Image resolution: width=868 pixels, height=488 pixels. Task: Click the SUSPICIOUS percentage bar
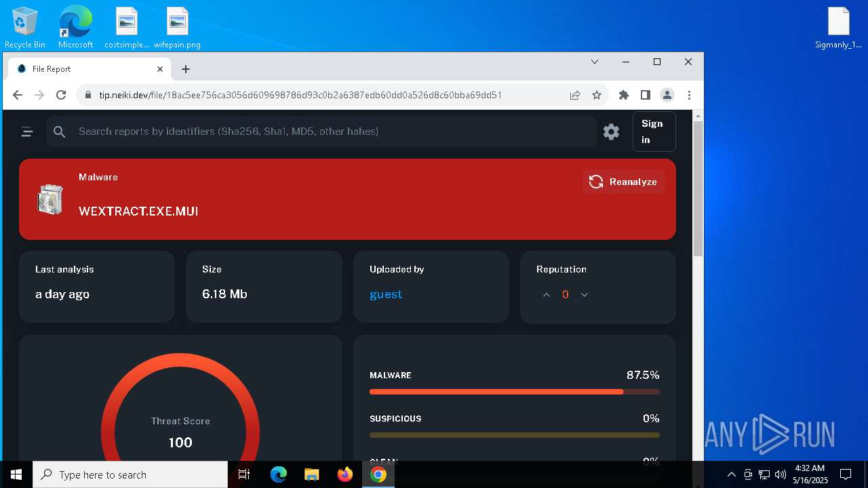(514, 435)
